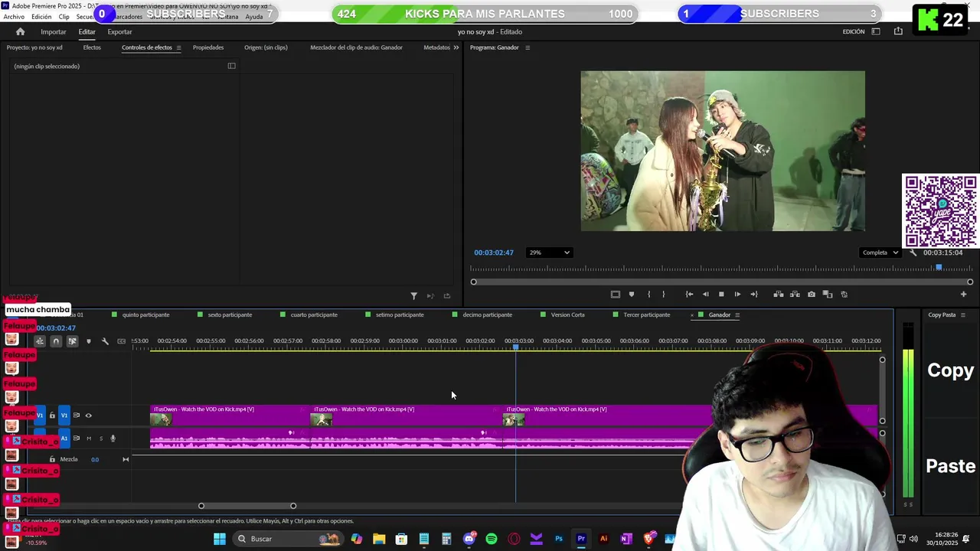Open Effect Controls filter funnel
Viewport: 980px width, 551px height.
413,295
